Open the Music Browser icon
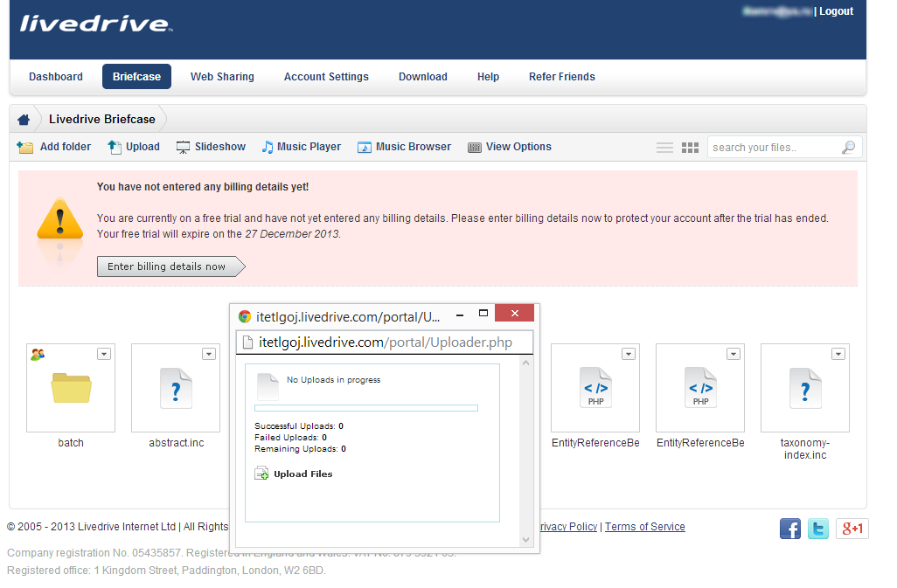The width and height of the screenshot is (897, 588). click(x=365, y=148)
